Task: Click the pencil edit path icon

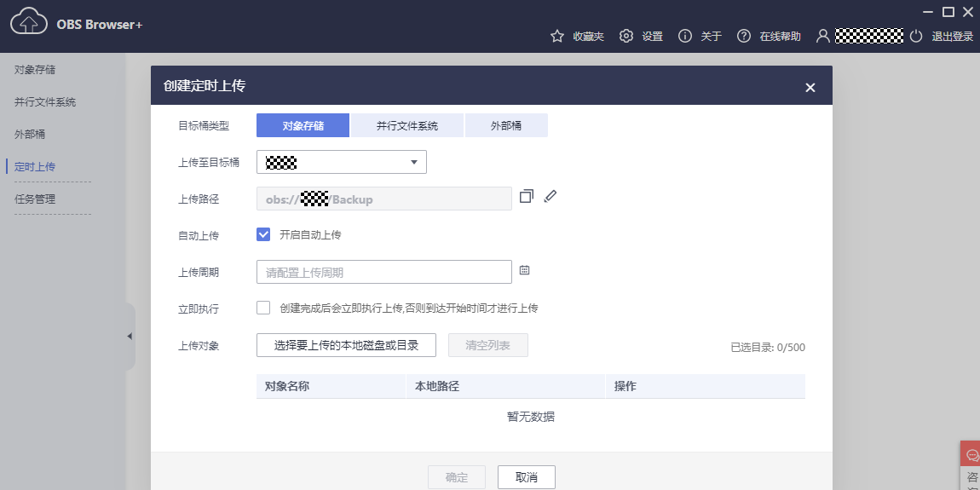Action: pyautogui.click(x=551, y=197)
